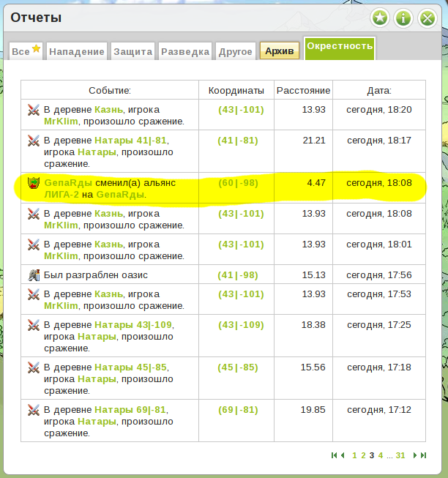Switch to the Нападение tab
This screenshot has height=478, width=448.
(76, 51)
